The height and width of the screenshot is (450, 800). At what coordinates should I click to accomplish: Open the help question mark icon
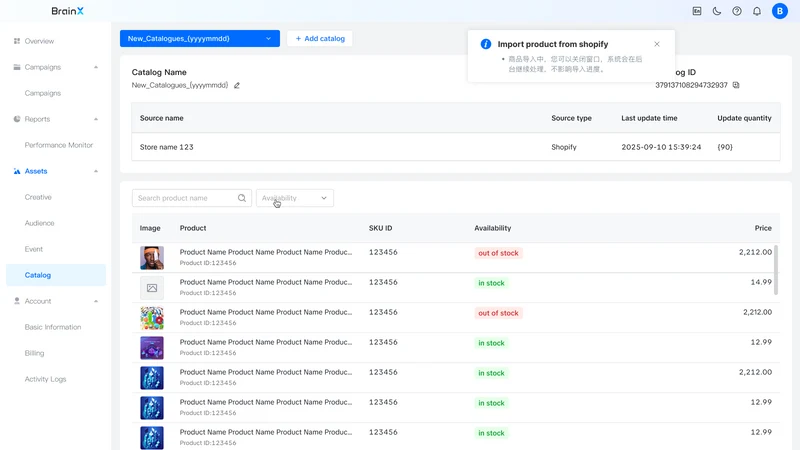pos(737,11)
